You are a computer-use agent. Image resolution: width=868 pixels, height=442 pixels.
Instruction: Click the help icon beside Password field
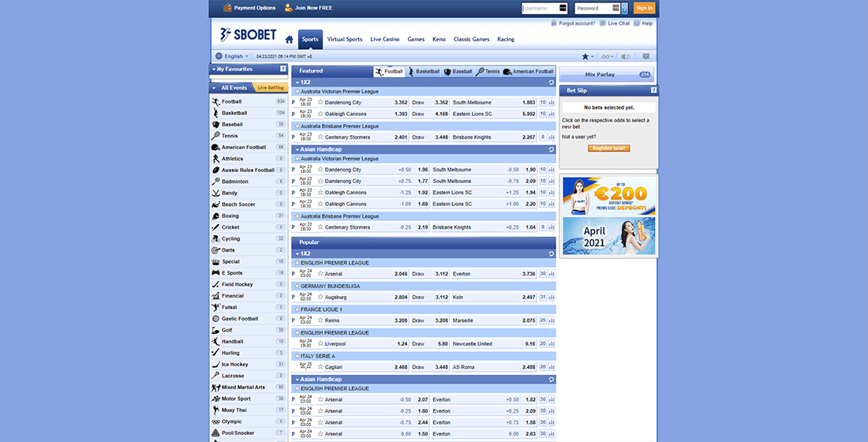click(x=625, y=8)
